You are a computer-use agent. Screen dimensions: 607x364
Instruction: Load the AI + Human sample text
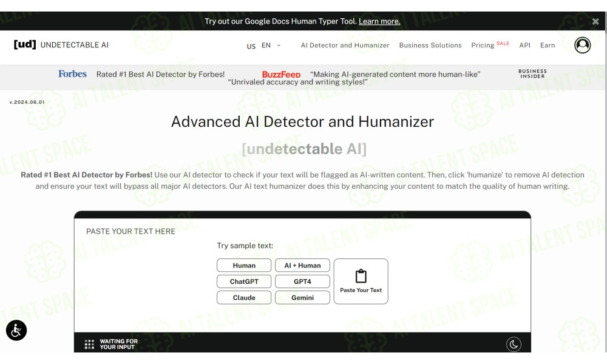click(x=302, y=265)
